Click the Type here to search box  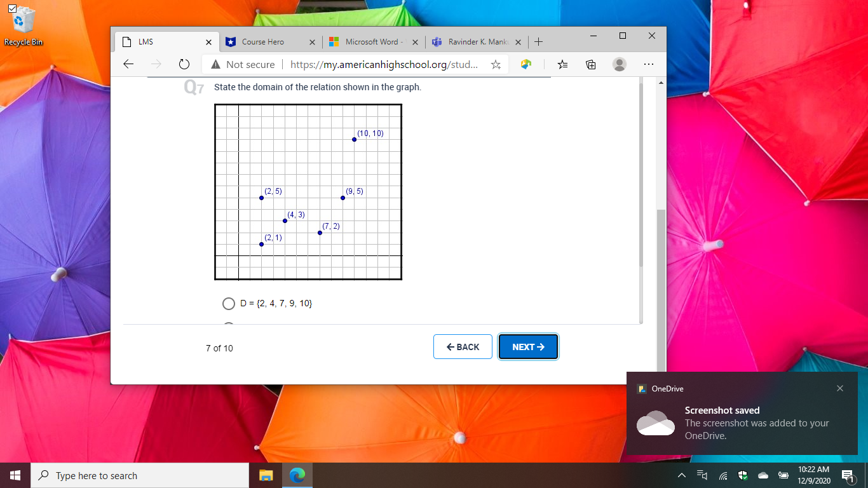(x=127, y=475)
